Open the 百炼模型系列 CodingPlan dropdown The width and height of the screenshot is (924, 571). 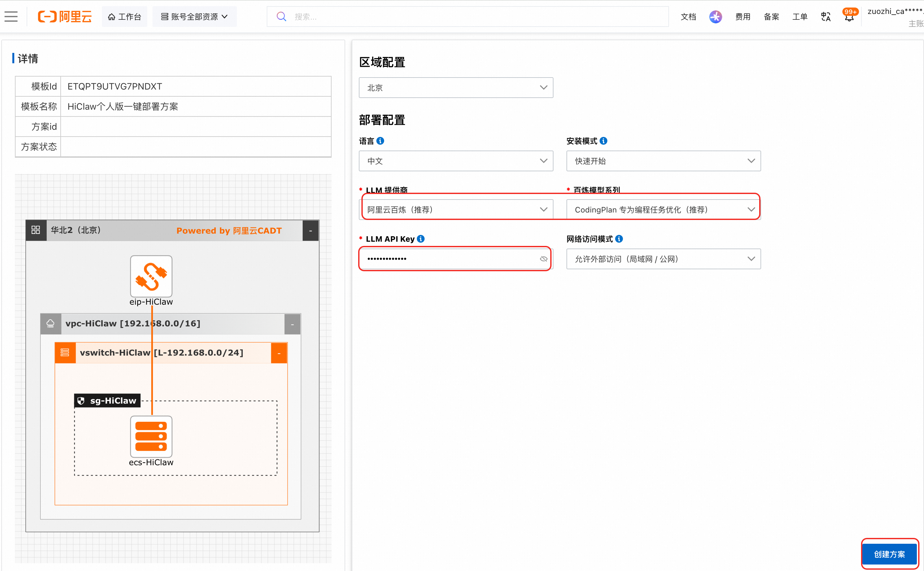(x=663, y=209)
